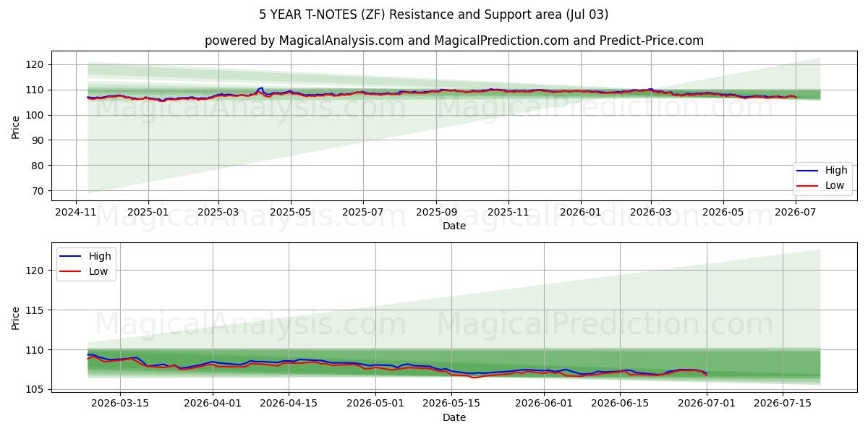Click the '2026-04-15' tick label on bottom chart
Screen dimensions: 868x434
tap(289, 404)
